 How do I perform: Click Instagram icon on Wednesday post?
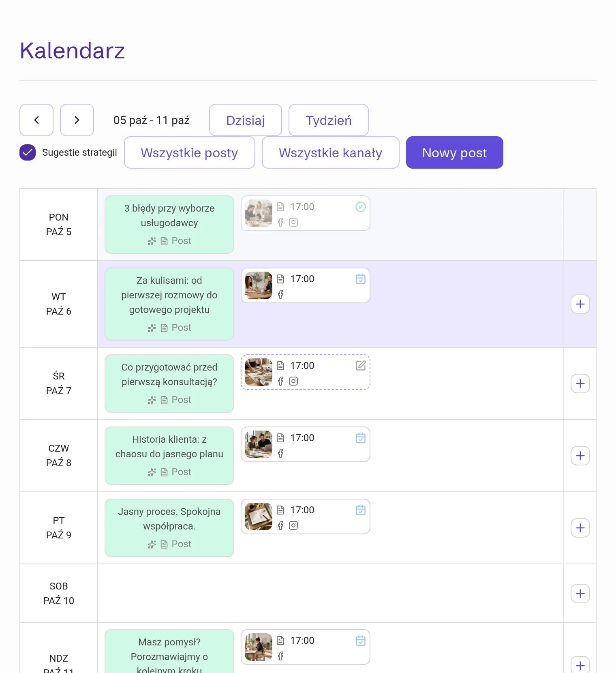[x=293, y=381]
